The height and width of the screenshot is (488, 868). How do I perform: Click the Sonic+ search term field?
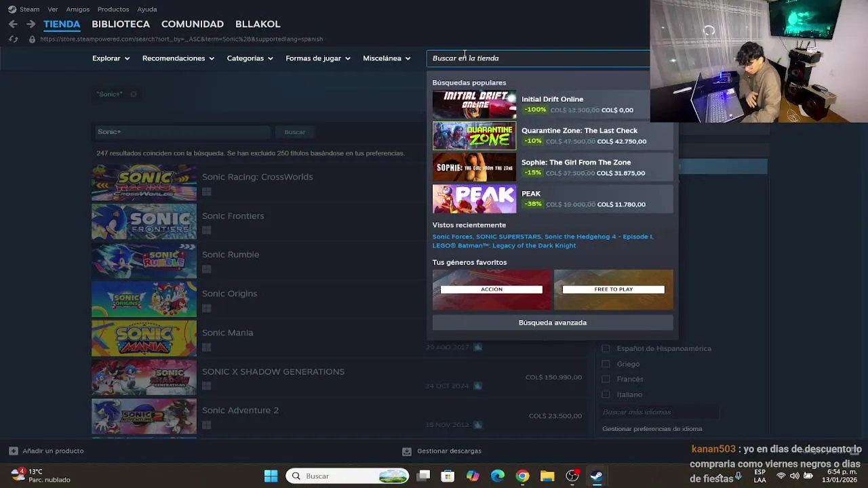(x=182, y=132)
